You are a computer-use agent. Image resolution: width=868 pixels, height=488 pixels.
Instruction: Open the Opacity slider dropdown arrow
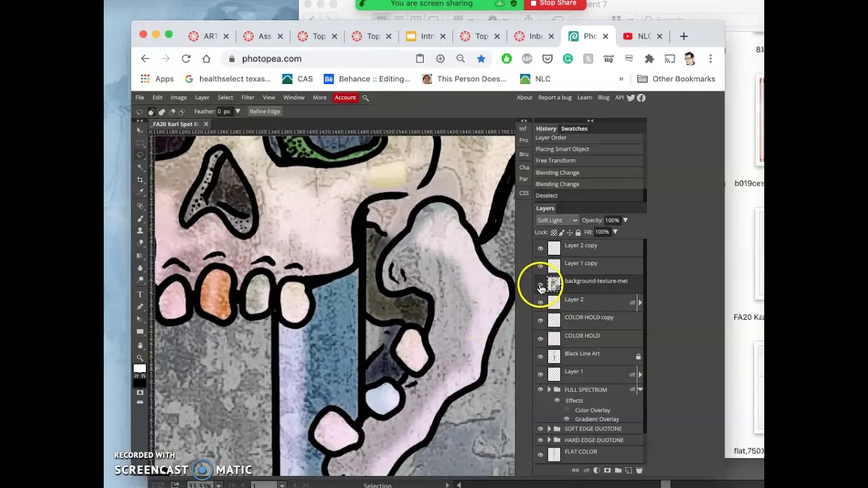tap(625, 220)
